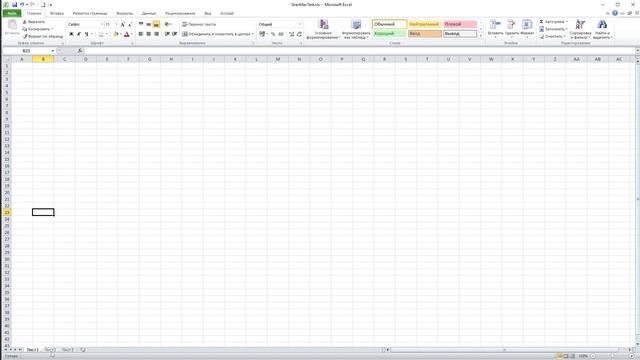Open Format as Table menu
This screenshot has height=360, width=640.
[356, 29]
